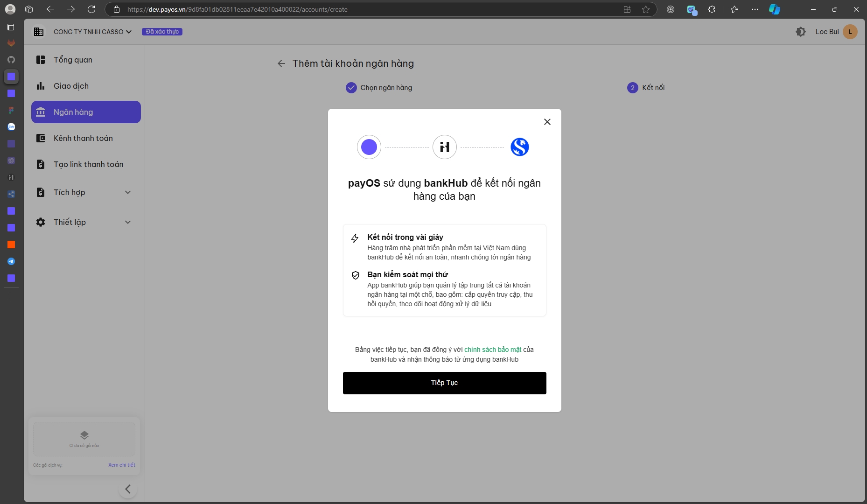Viewport: 867px width, 504px height.
Task: Open the Loc Bui avatar menu
Action: pos(850,32)
